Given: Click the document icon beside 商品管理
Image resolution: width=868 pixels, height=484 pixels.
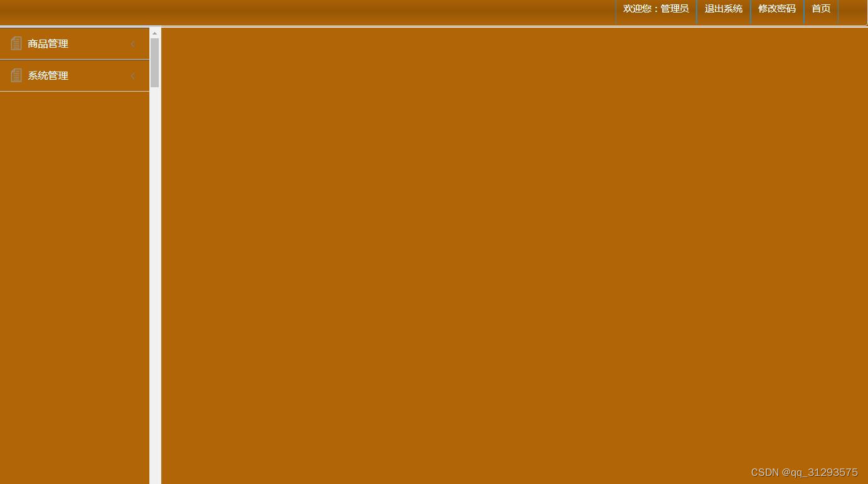Looking at the screenshot, I should tap(16, 43).
